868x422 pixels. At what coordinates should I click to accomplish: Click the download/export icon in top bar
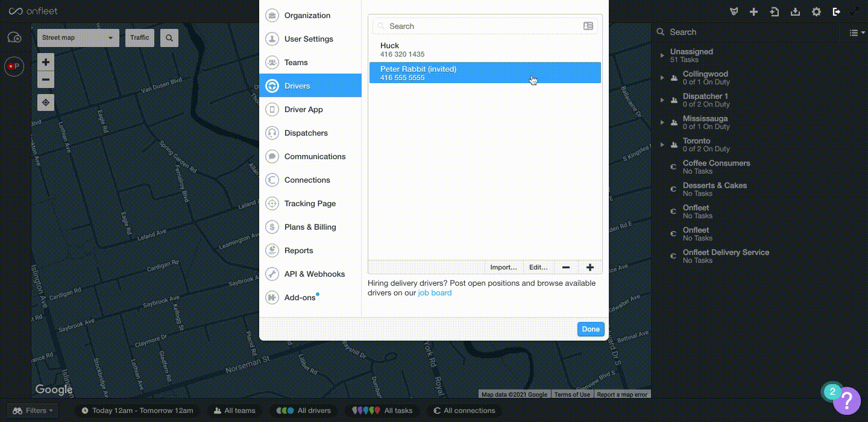coord(795,12)
